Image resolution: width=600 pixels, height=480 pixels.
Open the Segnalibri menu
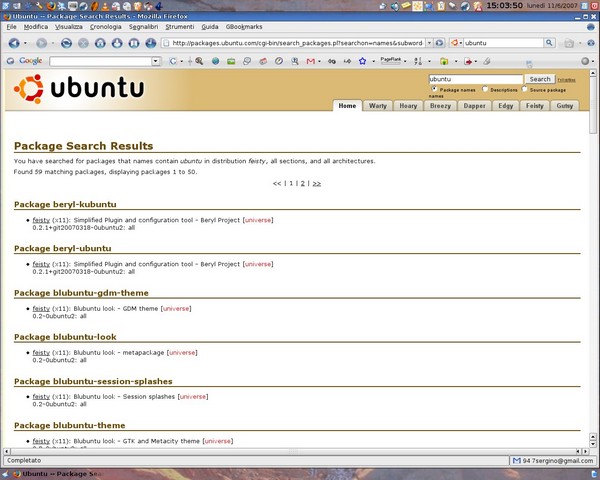(x=143, y=27)
